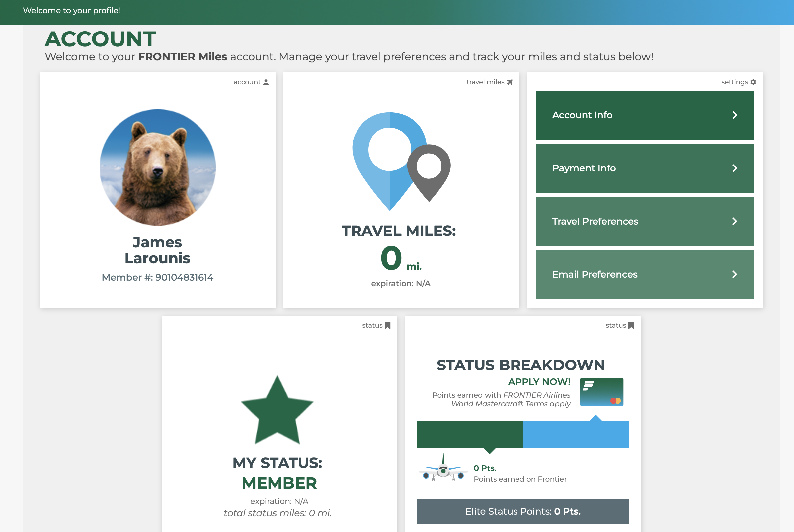Click the bookmark icon on My Status card

click(x=387, y=326)
